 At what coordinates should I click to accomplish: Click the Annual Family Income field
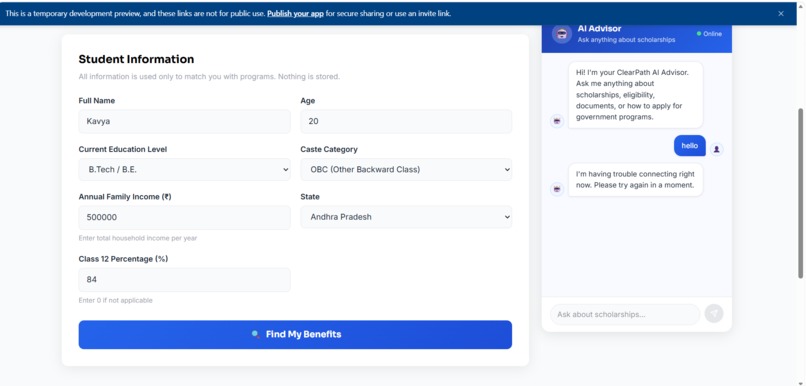[x=184, y=217]
